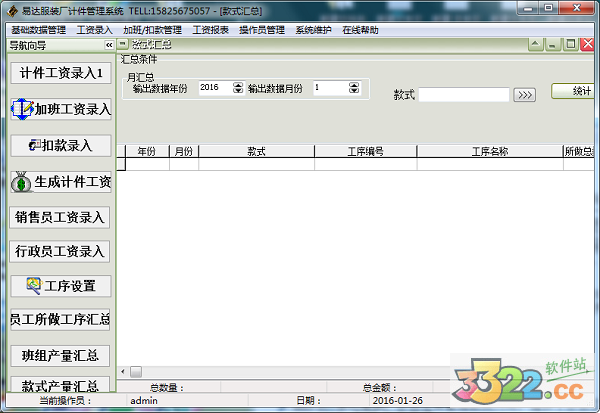Open 款式产量汇总 summary

(x=60, y=384)
